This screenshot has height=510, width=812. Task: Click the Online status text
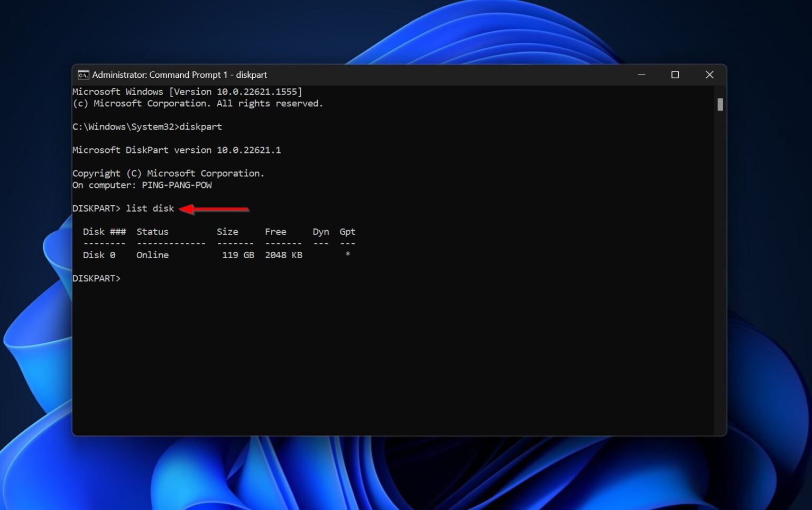click(x=152, y=254)
